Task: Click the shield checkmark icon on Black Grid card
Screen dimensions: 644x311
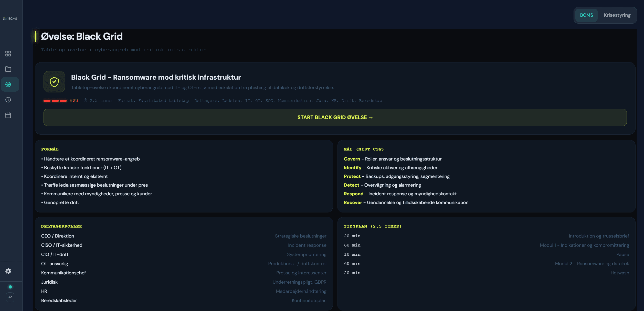Action: coord(54,82)
